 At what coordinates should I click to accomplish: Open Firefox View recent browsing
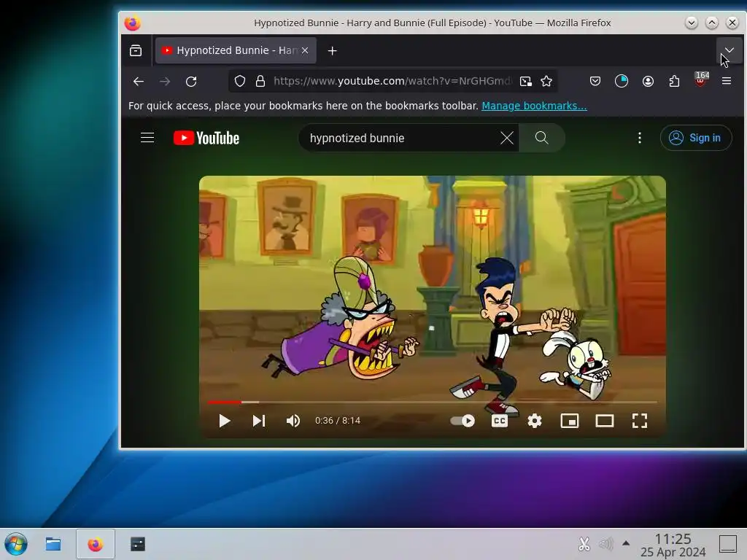pos(136,50)
